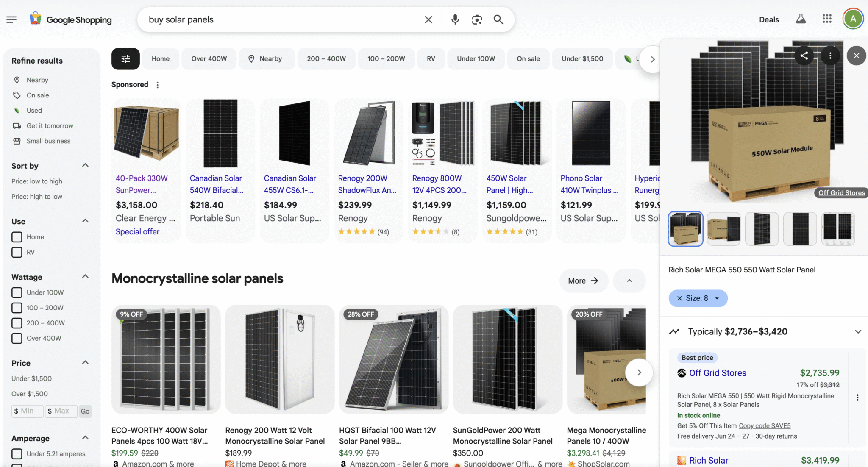Select the Over 400W filter chip
868x467 pixels.
click(209, 59)
